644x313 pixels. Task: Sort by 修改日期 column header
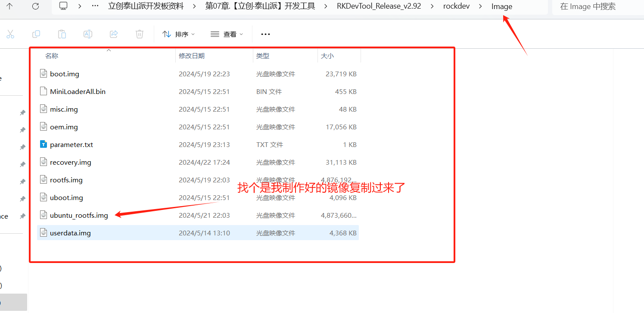point(192,56)
